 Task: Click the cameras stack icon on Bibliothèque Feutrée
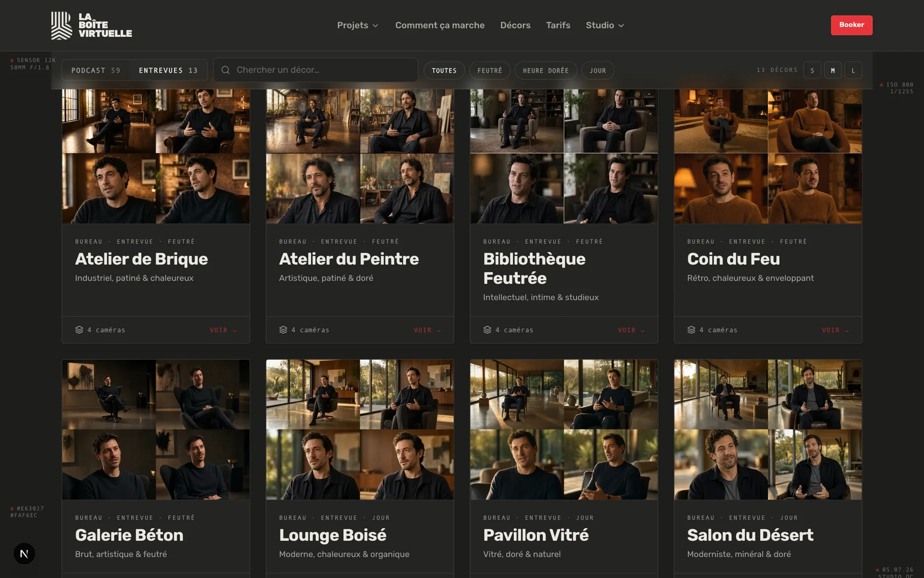(x=487, y=330)
